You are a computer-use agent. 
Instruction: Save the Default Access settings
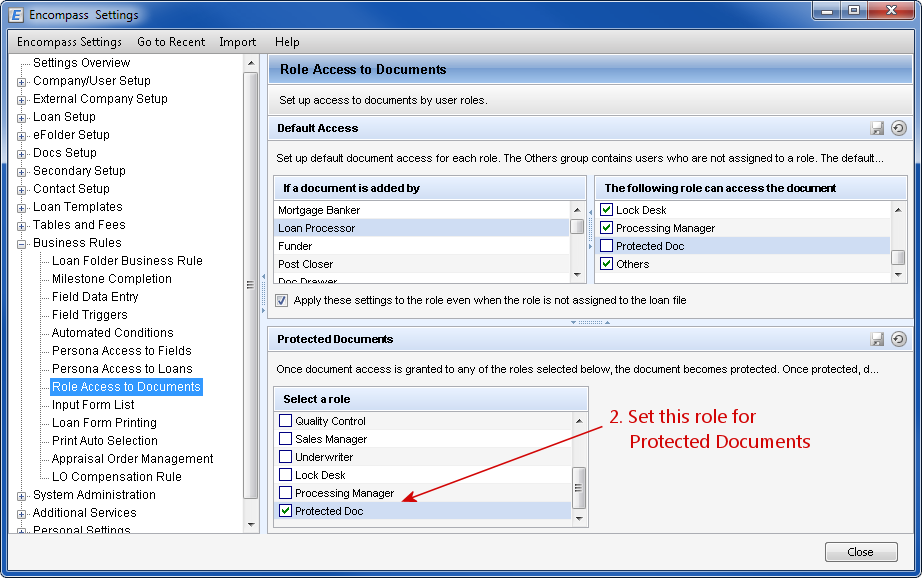click(877, 128)
